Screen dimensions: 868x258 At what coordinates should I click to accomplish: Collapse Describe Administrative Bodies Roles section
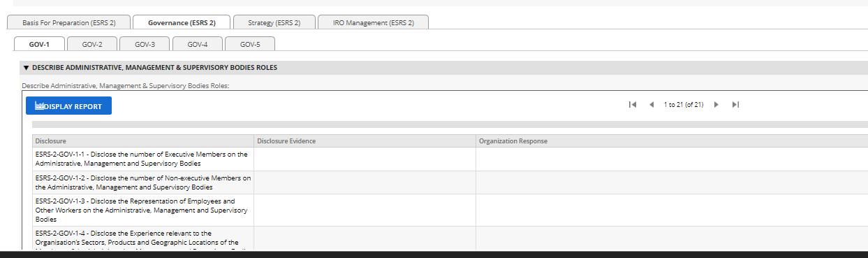pos(27,68)
